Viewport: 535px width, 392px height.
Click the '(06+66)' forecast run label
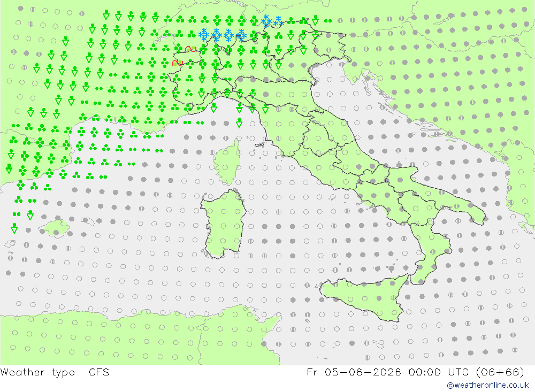click(501, 372)
